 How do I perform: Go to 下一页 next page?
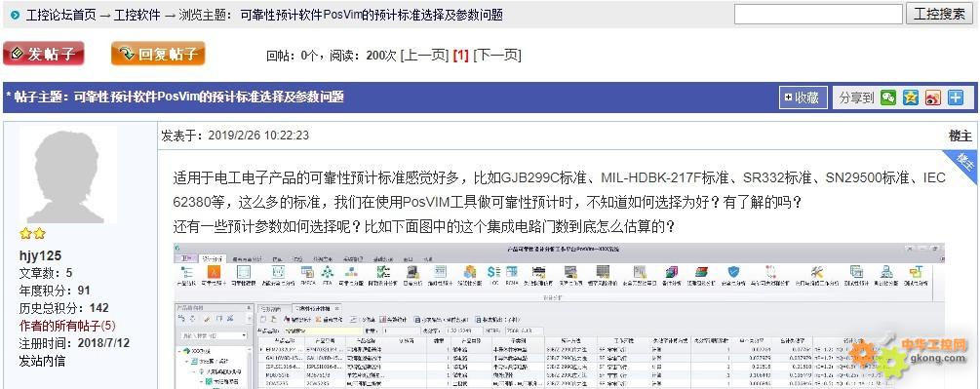(x=497, y=55)
